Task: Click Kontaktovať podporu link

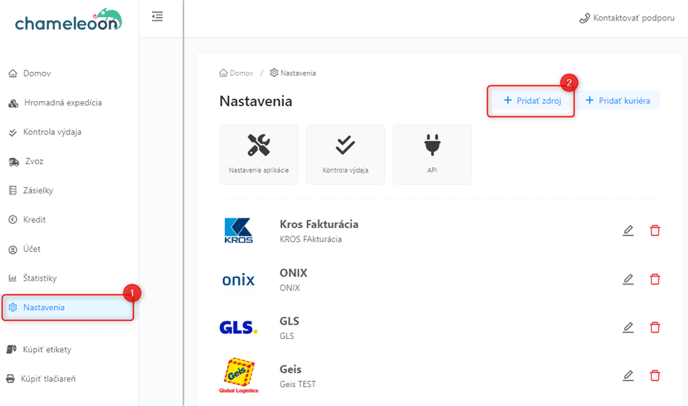Action: [x=627, y=18]
